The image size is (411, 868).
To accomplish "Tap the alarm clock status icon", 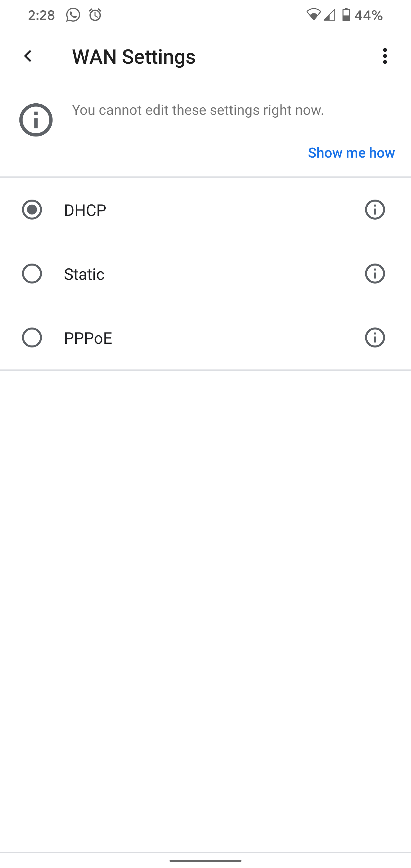I will 95,15.
